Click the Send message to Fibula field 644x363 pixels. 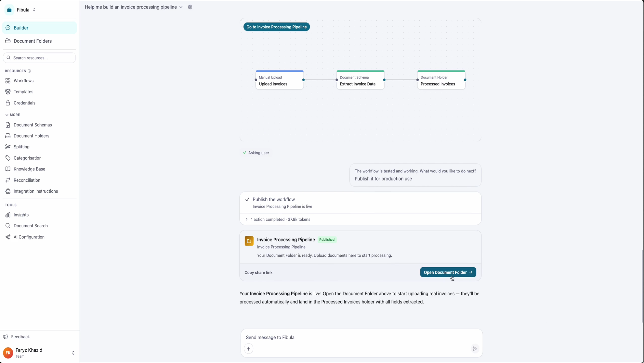[361, 337]
